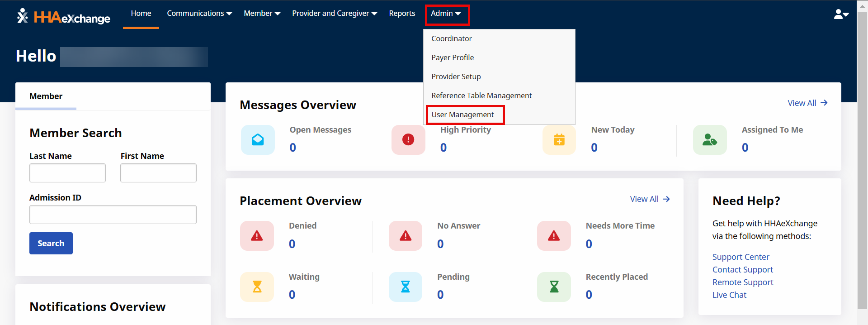868x325 pixels.
Task: Expand the Provider and Caregiver menu
Action: pos(335,14)
